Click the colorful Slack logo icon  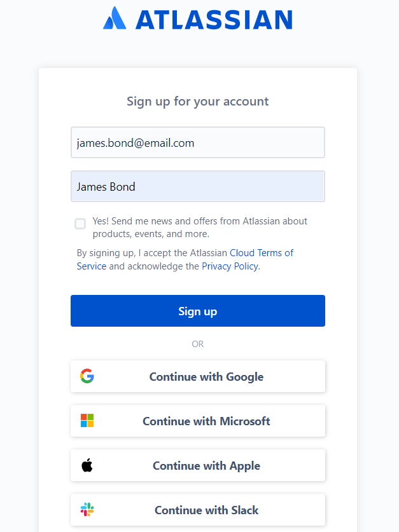tap(87, 510)
